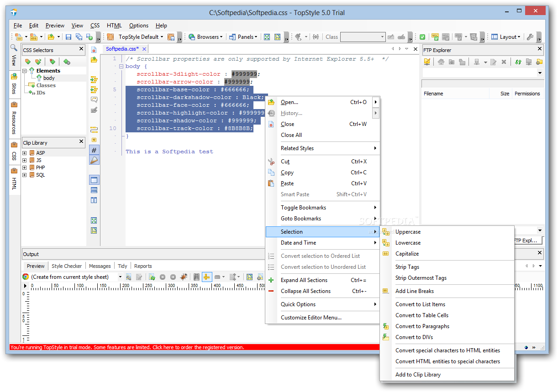Toggle the single-pane layout icon in gutter
This screenshot has width=558, height=392.
[94, 180]
